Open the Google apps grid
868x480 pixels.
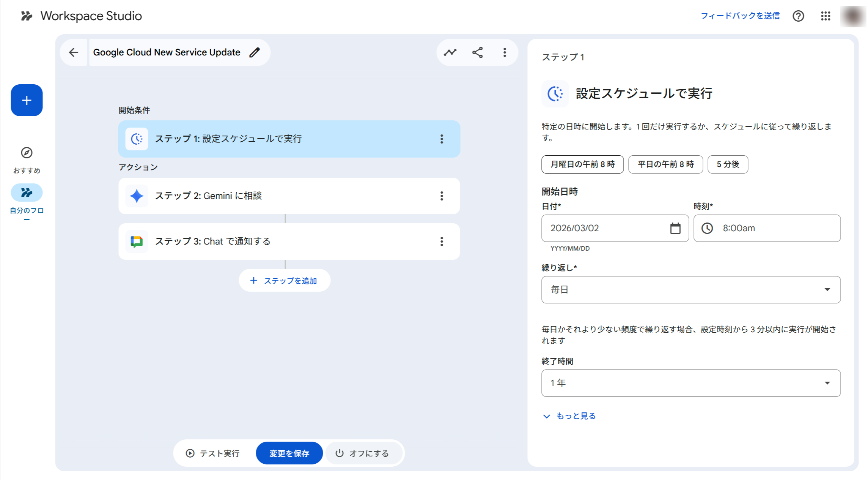(826, 16)
